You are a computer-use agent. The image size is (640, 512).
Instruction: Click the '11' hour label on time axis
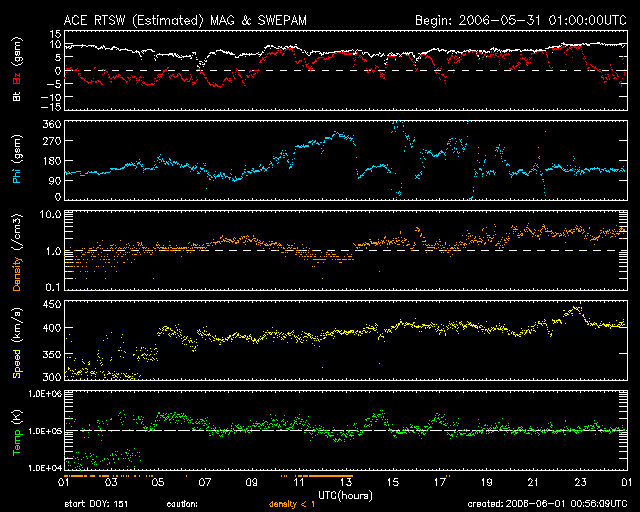[x=299, y=483]
